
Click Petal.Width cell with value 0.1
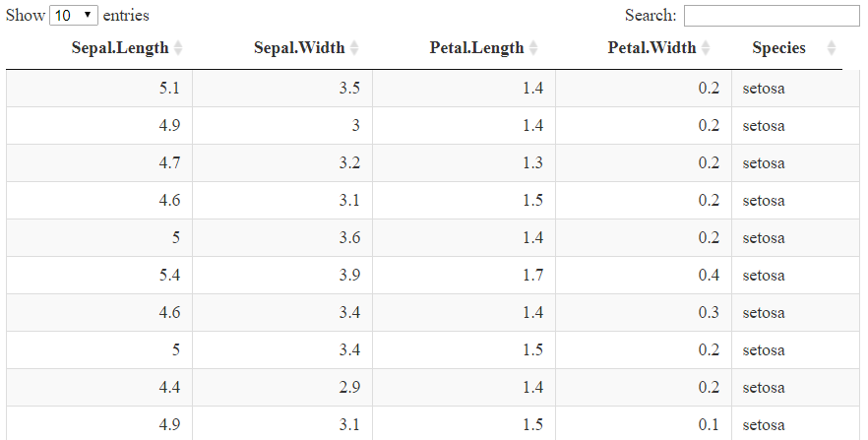coord(709,425)
